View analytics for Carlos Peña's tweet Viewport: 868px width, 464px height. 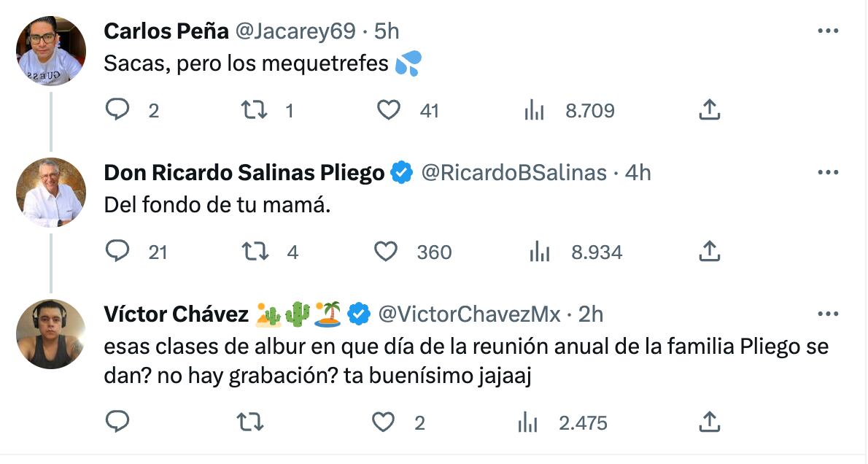(x=535, y=110)
